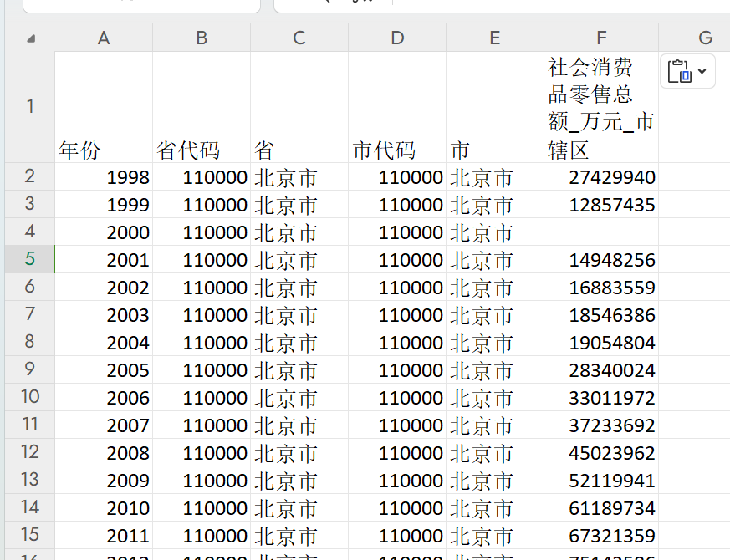The image size is (730, 560).
Task: Select row 9 header
Action: (x=30, y=369)
